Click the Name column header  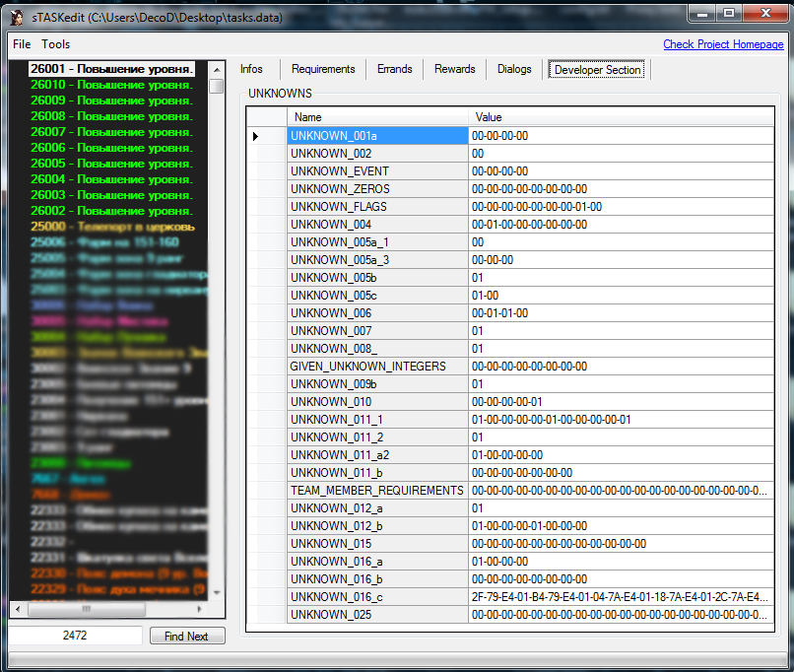click(x=377, y=117)
